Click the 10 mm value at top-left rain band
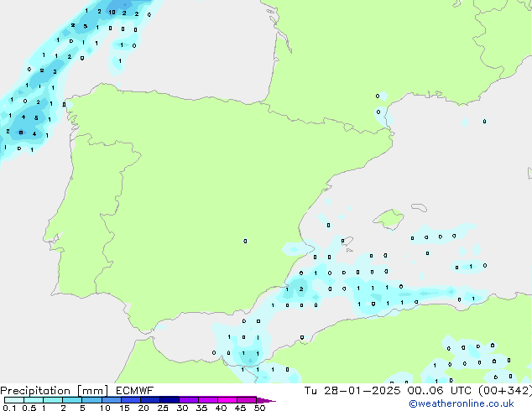Image resolution: width=532 pixels, height=411 pixels. click(112, 13)
